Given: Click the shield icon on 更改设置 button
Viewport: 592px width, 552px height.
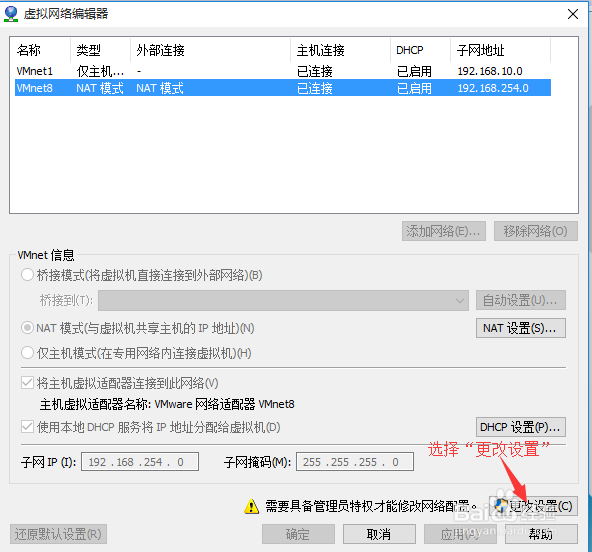Looking at the screenshot, I should click(x=501, y=505).
